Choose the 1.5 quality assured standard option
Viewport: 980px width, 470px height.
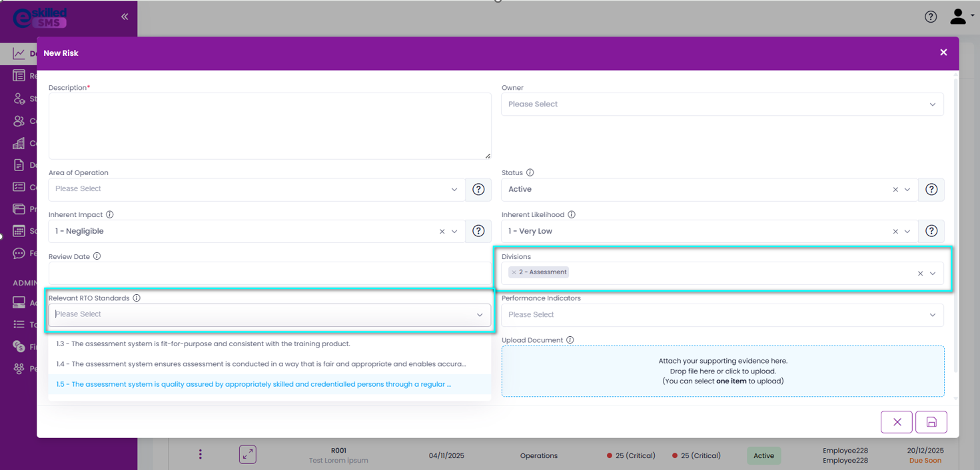pyautogui.click(x=253, y=384)
